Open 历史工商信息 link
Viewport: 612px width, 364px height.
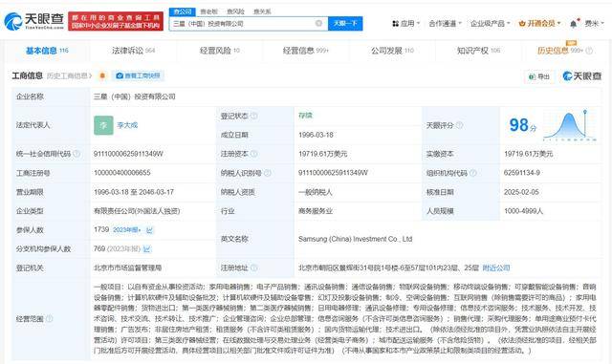click(x=69, y=75)
